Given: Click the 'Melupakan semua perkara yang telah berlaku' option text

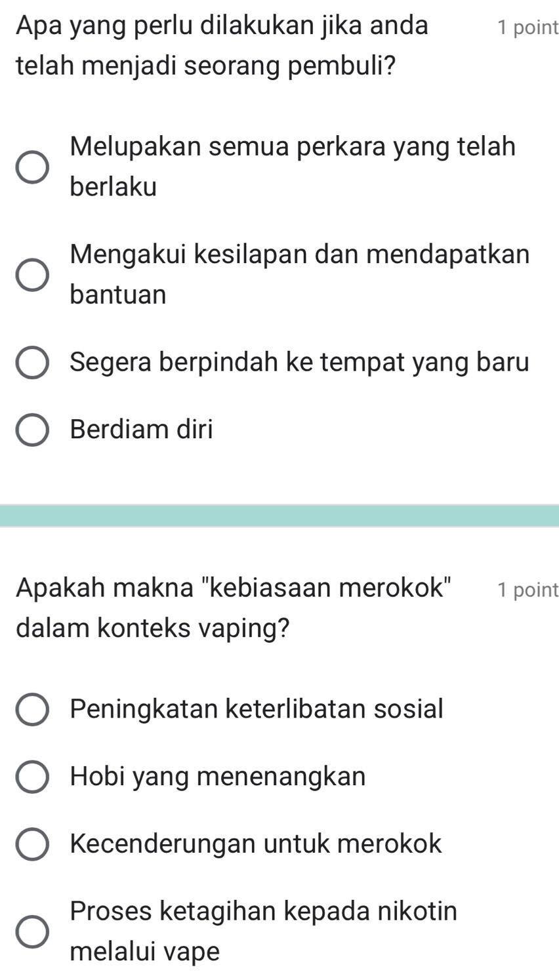Looking at the screenshot, I should coord(293,167).
